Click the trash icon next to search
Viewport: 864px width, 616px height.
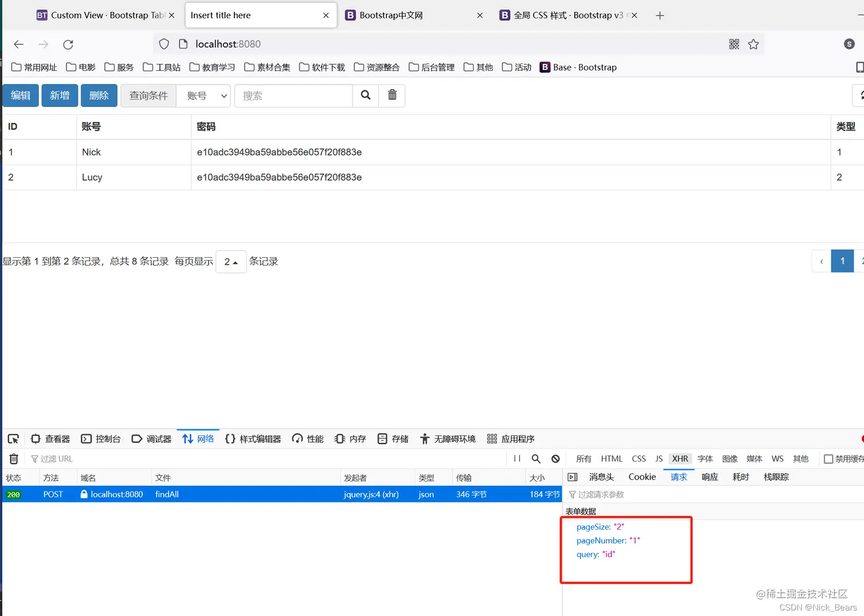pos(392,95)
